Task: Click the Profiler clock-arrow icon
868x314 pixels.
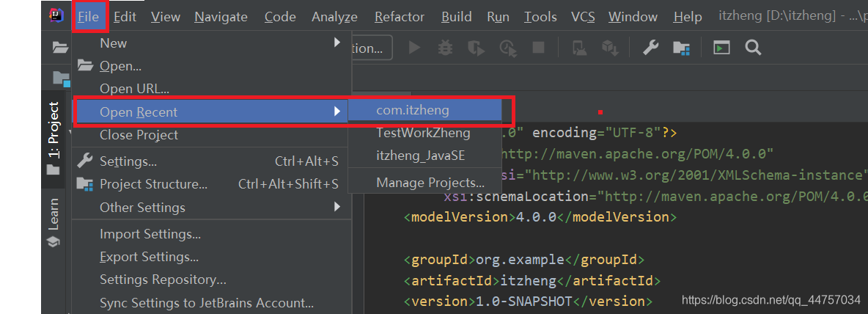Action: pyautogui.click(x=507, y=48)
